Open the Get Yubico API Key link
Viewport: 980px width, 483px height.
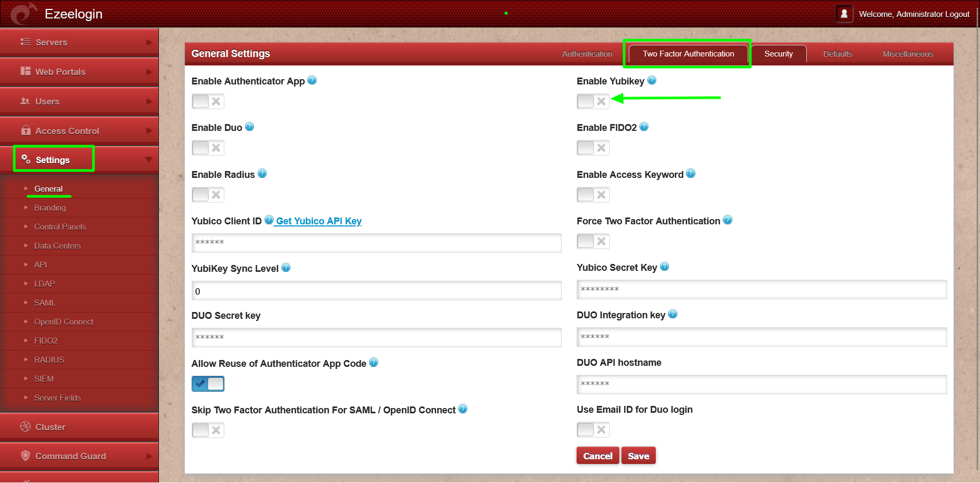tap(318, 221)
